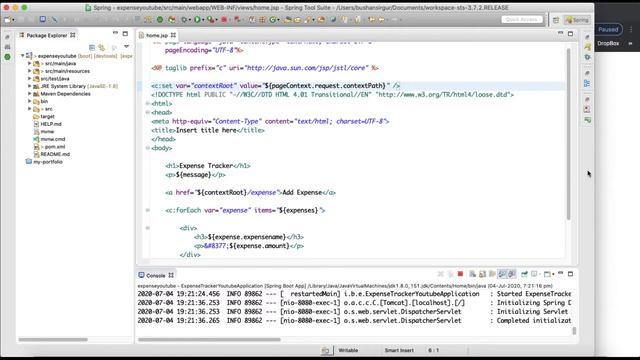This screenshot has height=360, width=640.
Task: Click the red Terminate button in Console toolbar
Action: click(x=460, y=274)
